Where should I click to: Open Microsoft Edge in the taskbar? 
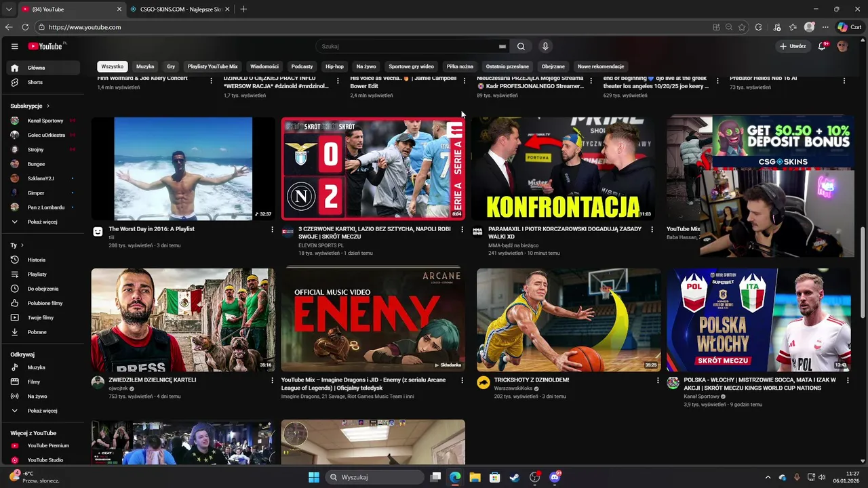(x=455, y=477)
